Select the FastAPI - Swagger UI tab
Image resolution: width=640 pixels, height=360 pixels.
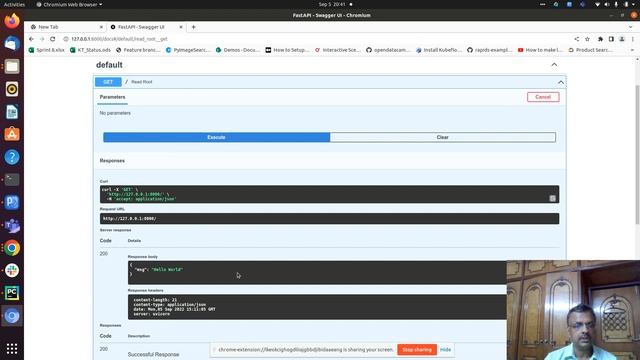(x=147, y=27)
